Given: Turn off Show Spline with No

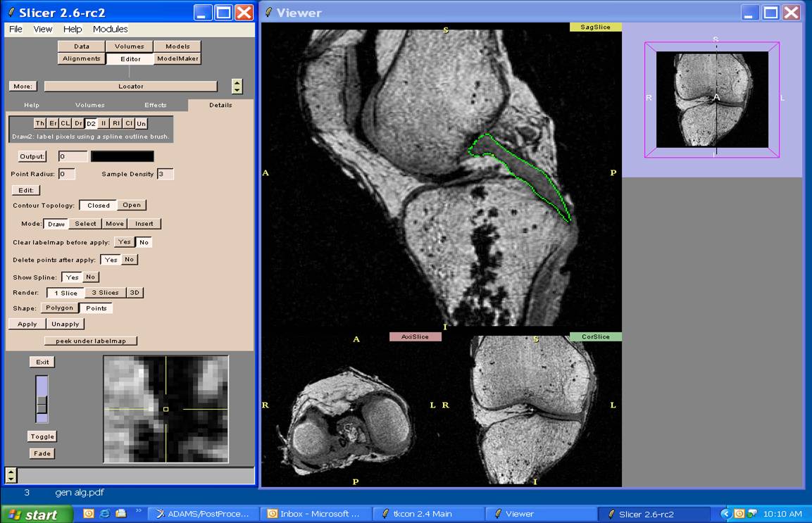Looking at the screenshot, I should 91,277.
